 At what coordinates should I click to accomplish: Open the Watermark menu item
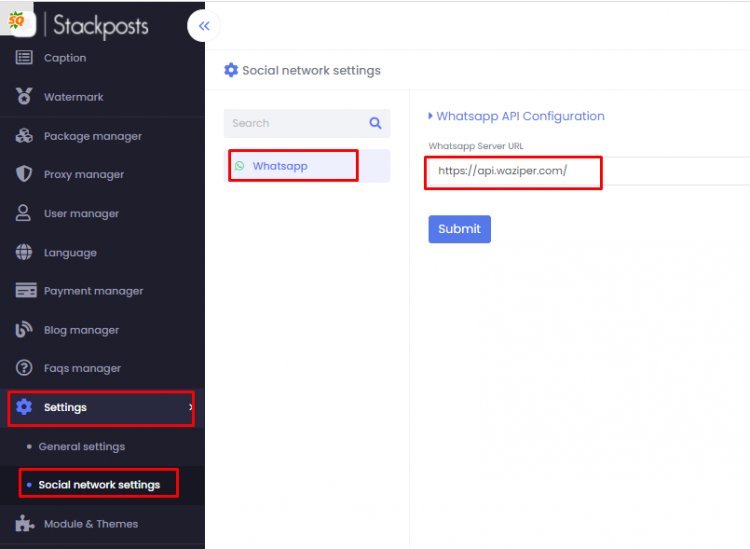[102, 97]
